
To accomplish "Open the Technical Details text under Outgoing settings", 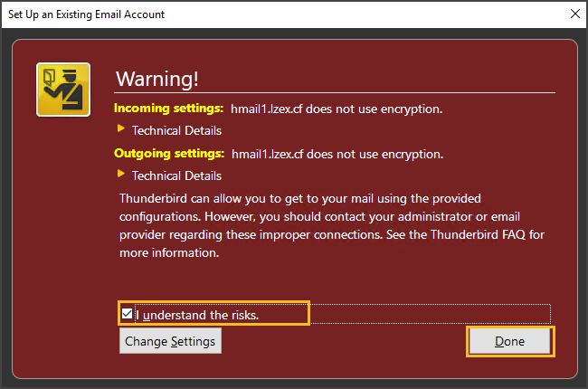I will pyautogui.click(x=176, y=176).
